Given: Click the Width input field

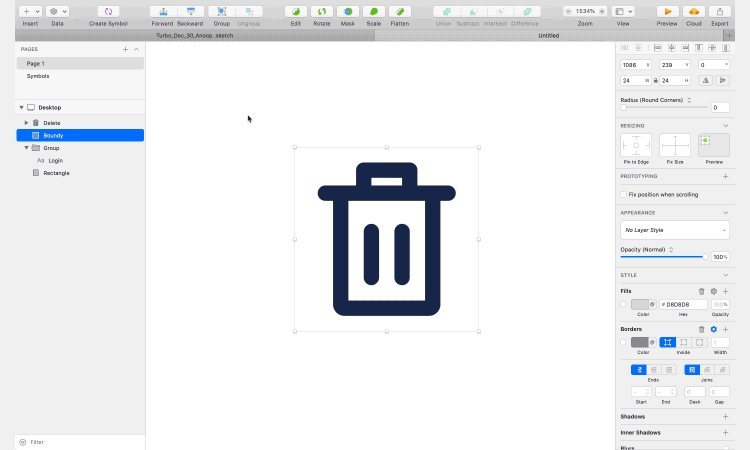Looking at the screenshot, I should pos(636,81).
